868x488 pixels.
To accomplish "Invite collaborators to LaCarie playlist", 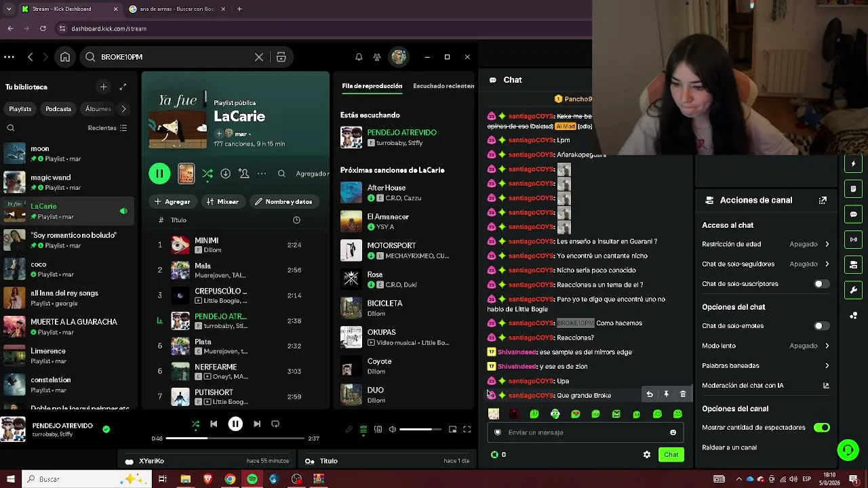I will point(244,174).
